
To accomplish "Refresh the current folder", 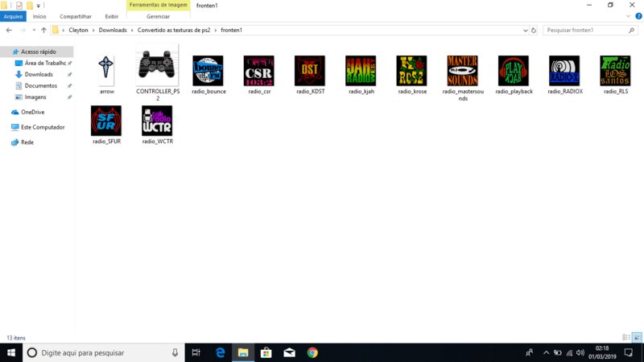I will pyautogui.click(x=534, y=31).
